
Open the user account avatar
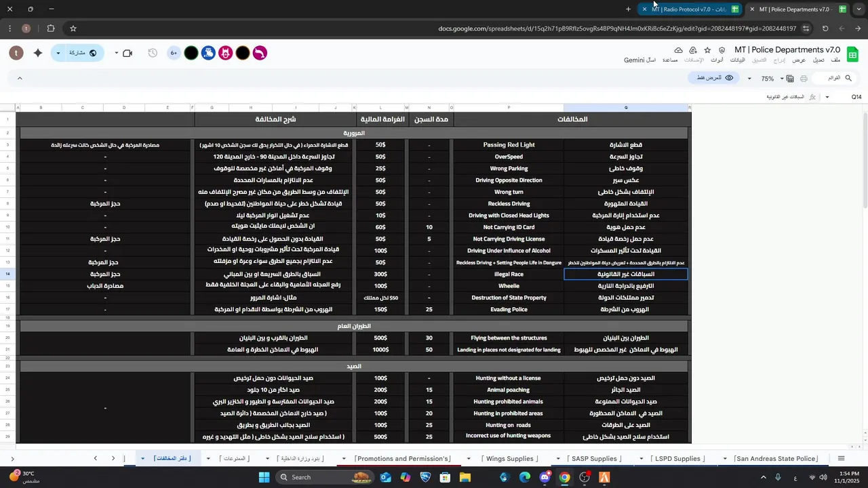(17, 53)
